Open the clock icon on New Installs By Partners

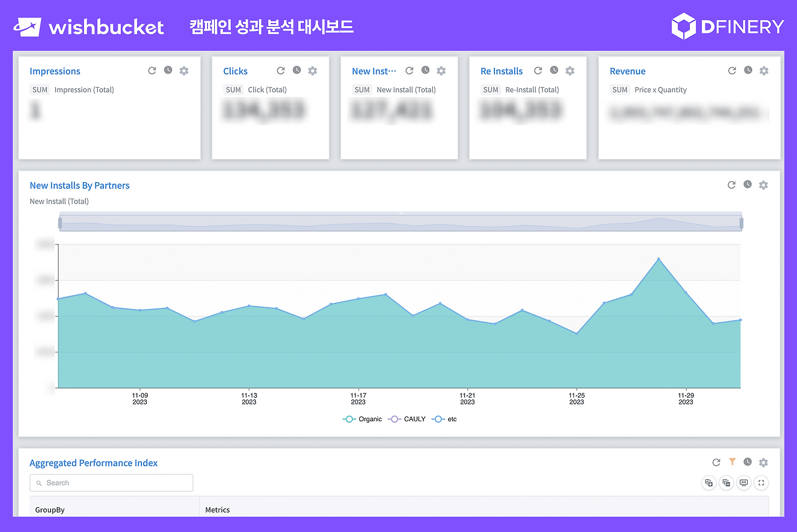pos(747,185)
